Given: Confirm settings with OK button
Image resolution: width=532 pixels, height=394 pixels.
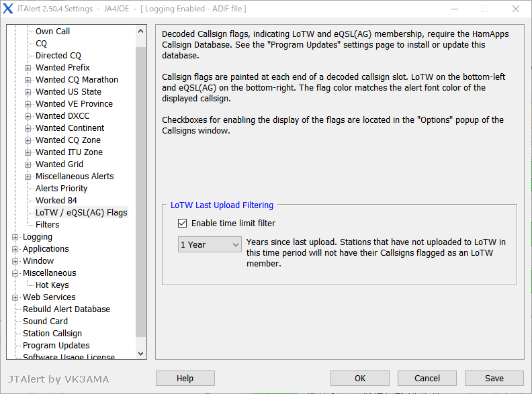Looking at the screenshot, I should tap(360, 378).
